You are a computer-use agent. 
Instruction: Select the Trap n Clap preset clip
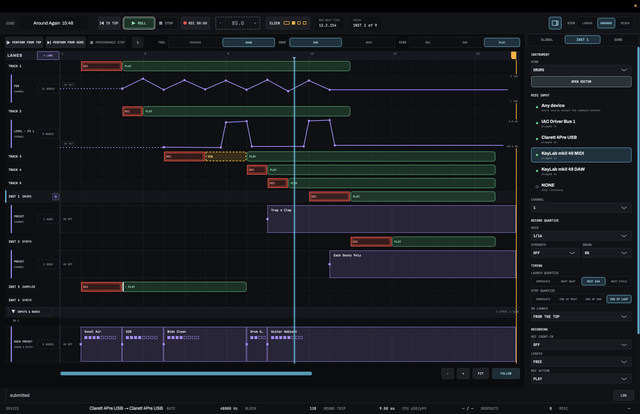point(391,219)
